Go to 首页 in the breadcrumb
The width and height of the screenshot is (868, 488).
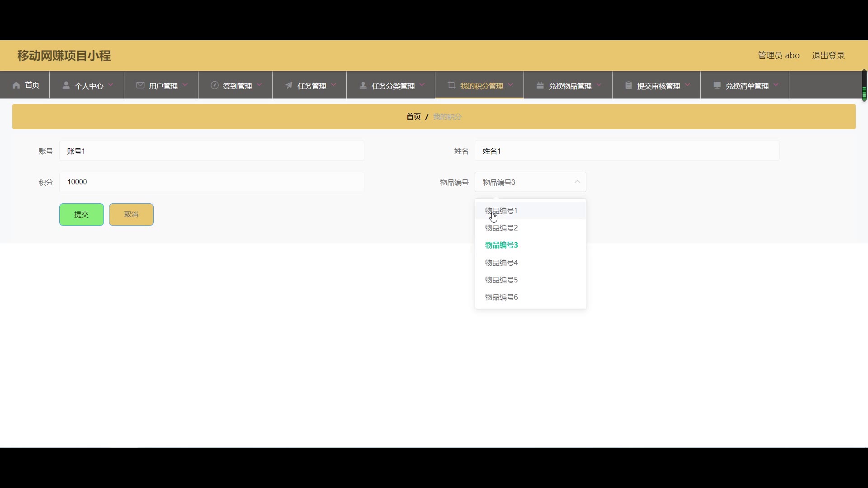(413, 117)
